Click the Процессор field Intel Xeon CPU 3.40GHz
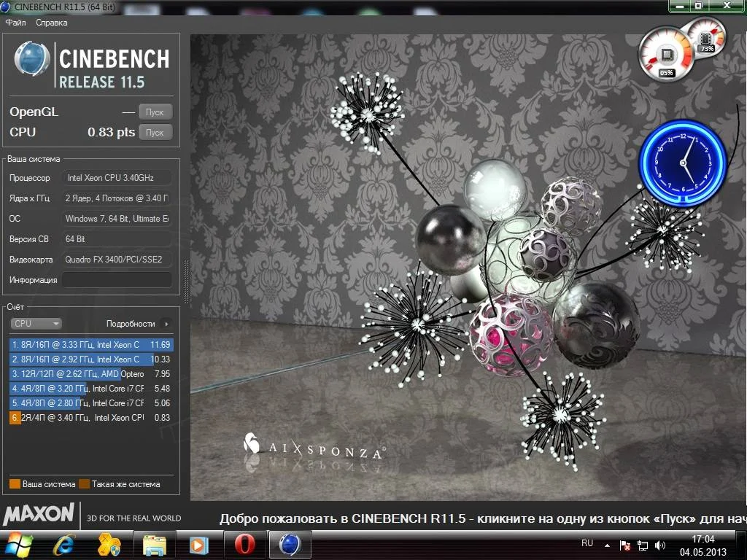The height and width of the screenshot is (560, 747). pos(117,178)
